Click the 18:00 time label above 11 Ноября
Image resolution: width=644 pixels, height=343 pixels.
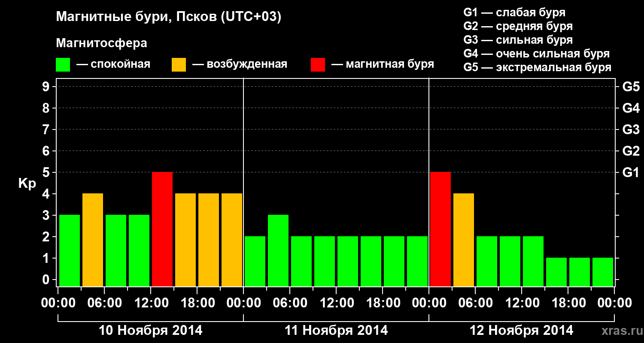(383, 303)
